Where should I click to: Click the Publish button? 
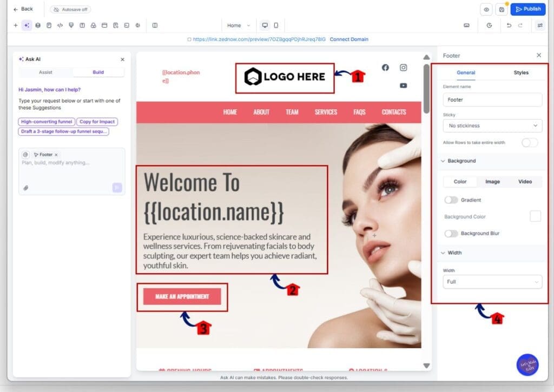528,9
